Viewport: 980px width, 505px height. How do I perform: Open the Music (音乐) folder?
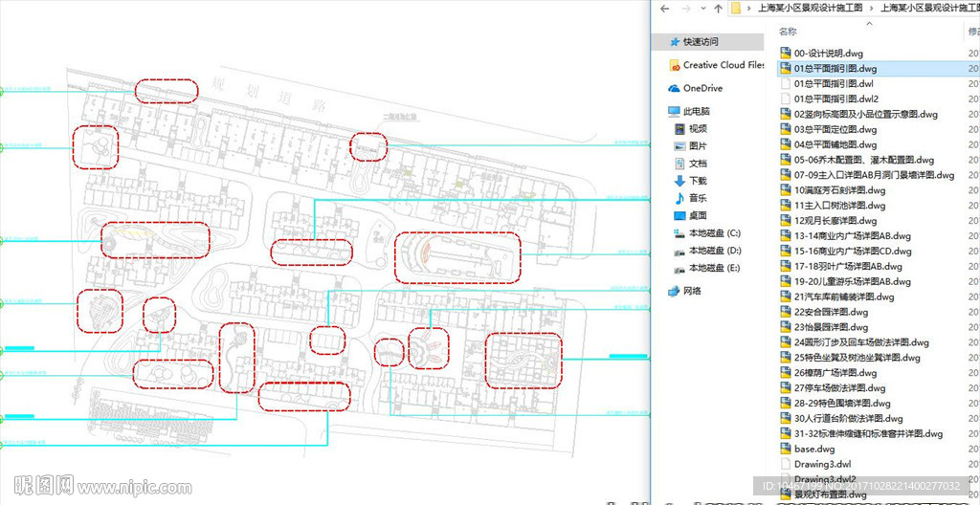(x=698, y=198)
